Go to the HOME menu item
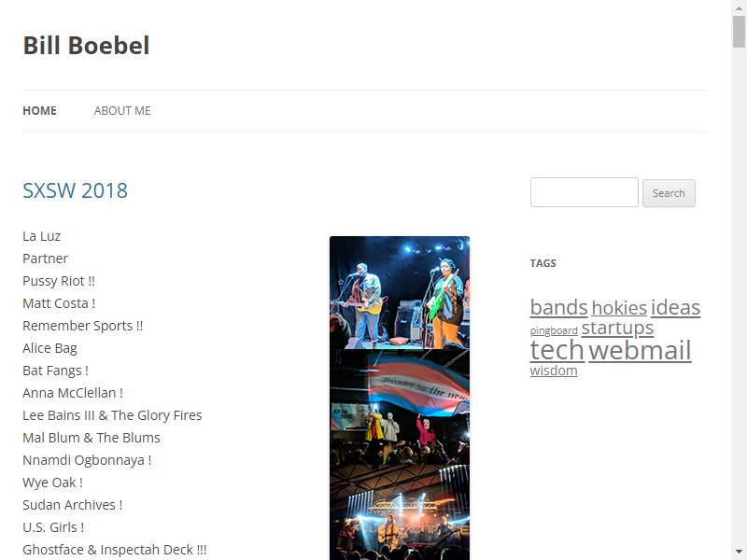 [39, 111]
